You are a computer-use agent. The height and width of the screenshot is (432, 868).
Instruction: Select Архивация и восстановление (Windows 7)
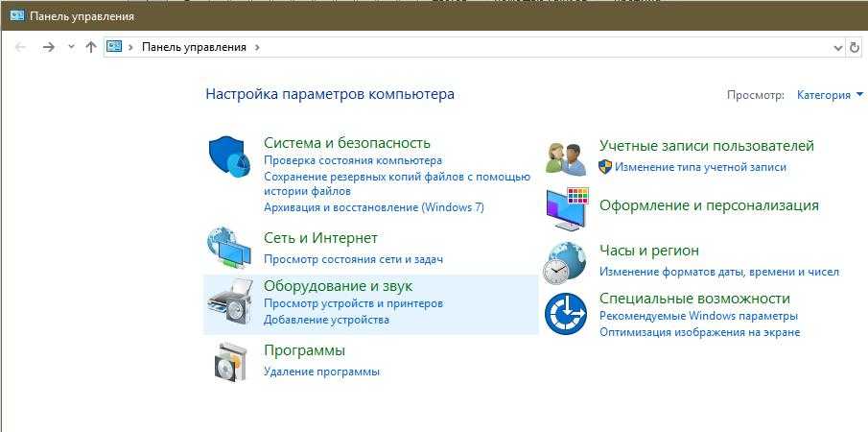373,207
